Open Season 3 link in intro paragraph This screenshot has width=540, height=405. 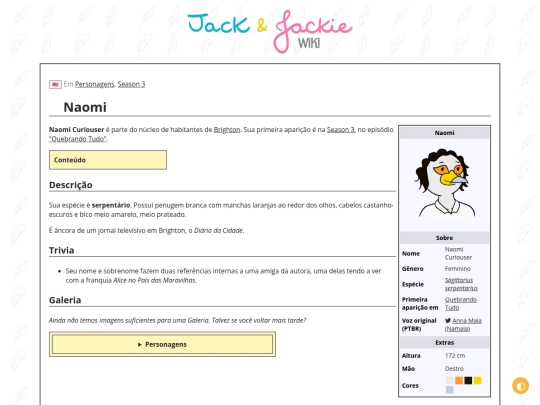(340, 129)
